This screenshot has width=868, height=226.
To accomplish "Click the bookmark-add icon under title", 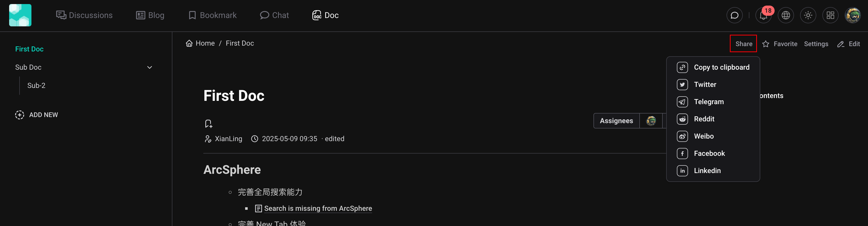I will (x=209, y=124).
